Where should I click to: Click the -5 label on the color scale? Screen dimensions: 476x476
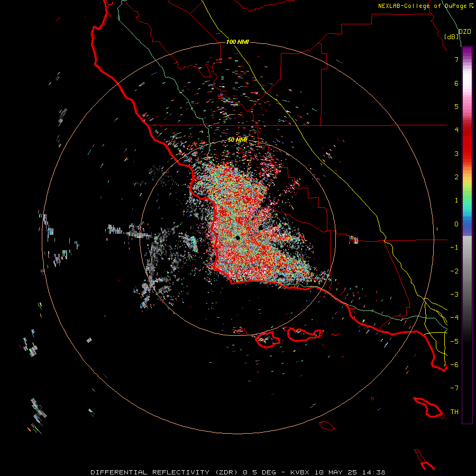454,342
